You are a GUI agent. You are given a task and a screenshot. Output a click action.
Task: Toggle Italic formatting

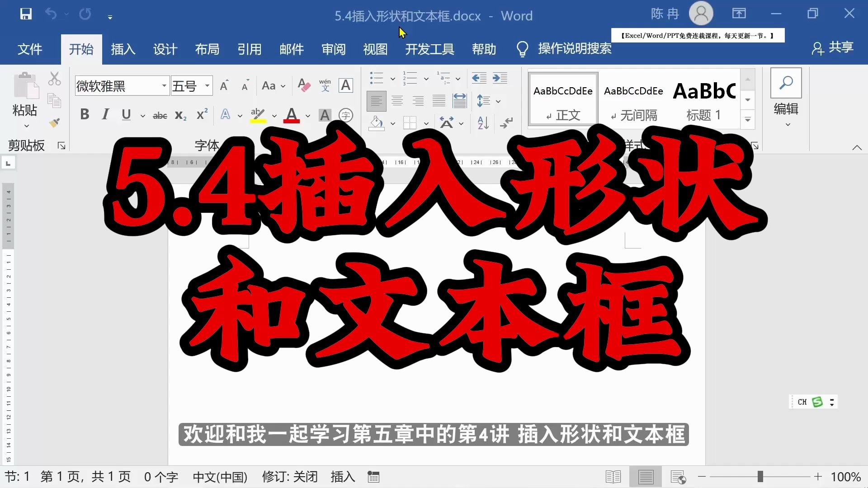click(105, 115)
